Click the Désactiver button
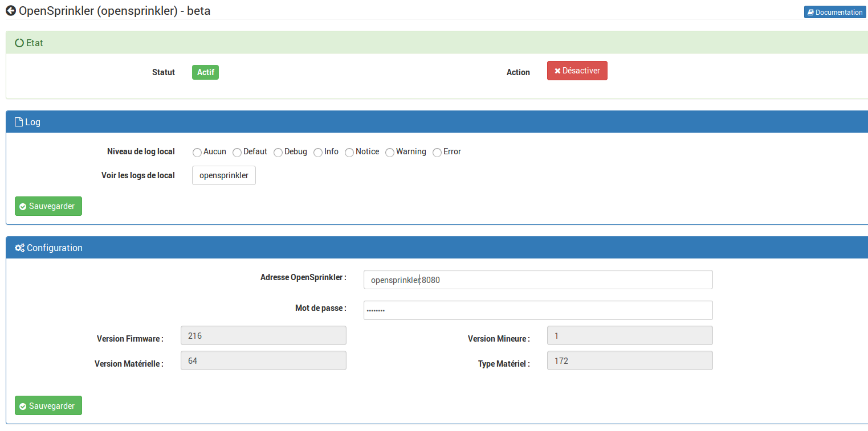 pos(577,71)
